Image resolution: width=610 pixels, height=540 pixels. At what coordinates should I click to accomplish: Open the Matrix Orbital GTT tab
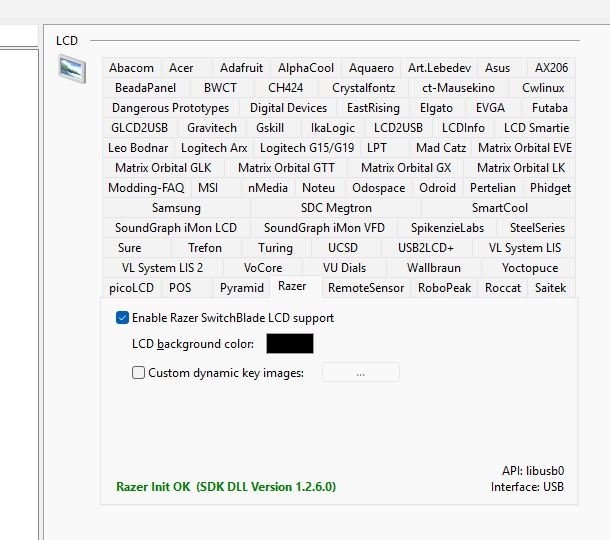pos(286,168)
